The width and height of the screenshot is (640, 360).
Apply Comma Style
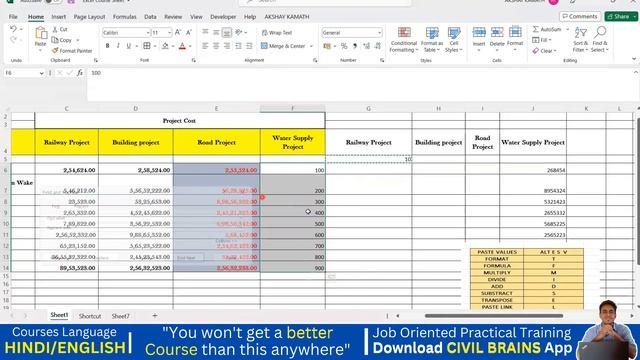click(x=355, y=46)
